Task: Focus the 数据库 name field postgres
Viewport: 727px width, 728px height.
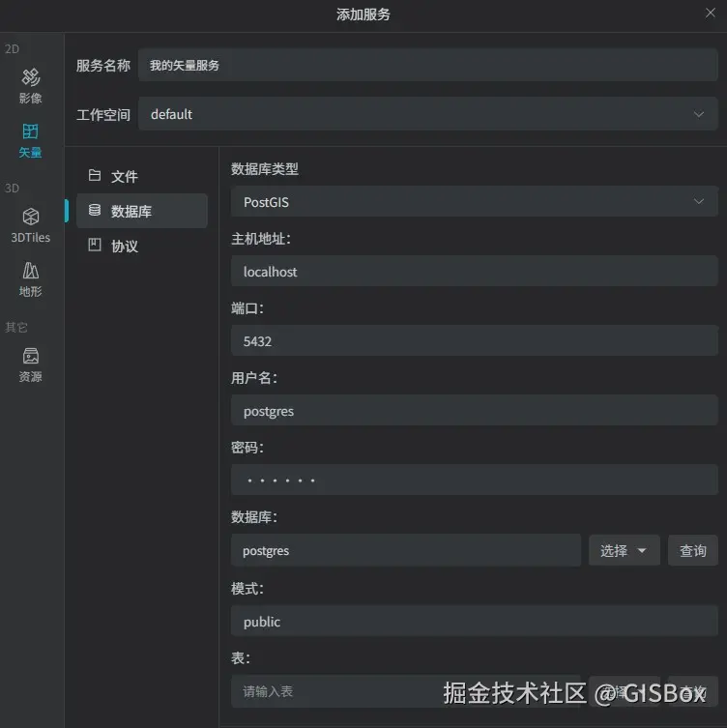Action: click(406, 550)
